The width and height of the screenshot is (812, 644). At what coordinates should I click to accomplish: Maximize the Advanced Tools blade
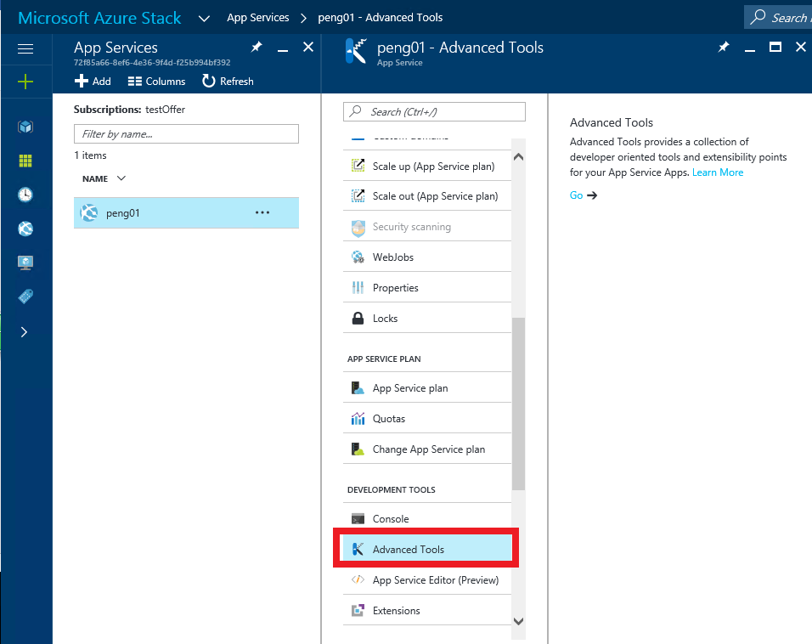coord(775,47)
